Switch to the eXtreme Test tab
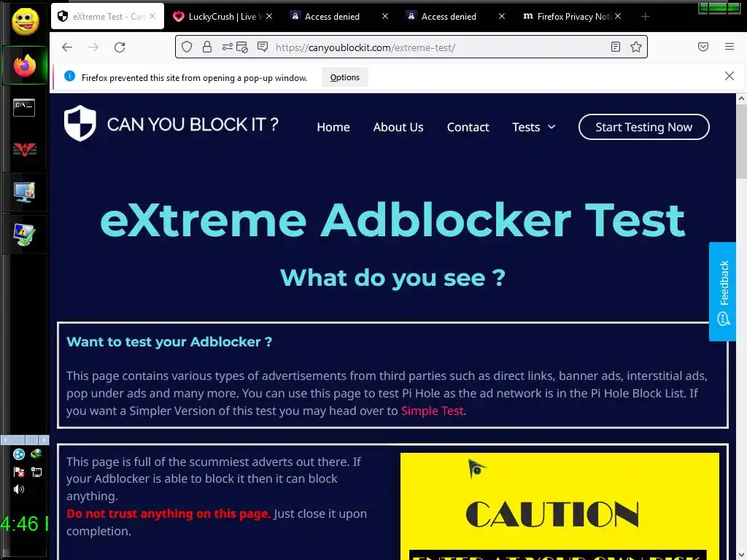The image size is (747, 560). 108,17
